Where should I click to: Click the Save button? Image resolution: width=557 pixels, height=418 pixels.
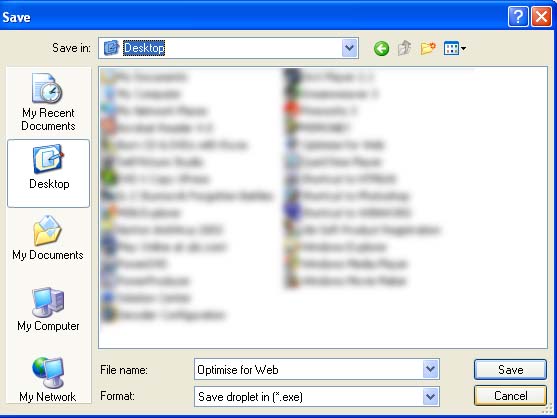[x=510, y=369]
